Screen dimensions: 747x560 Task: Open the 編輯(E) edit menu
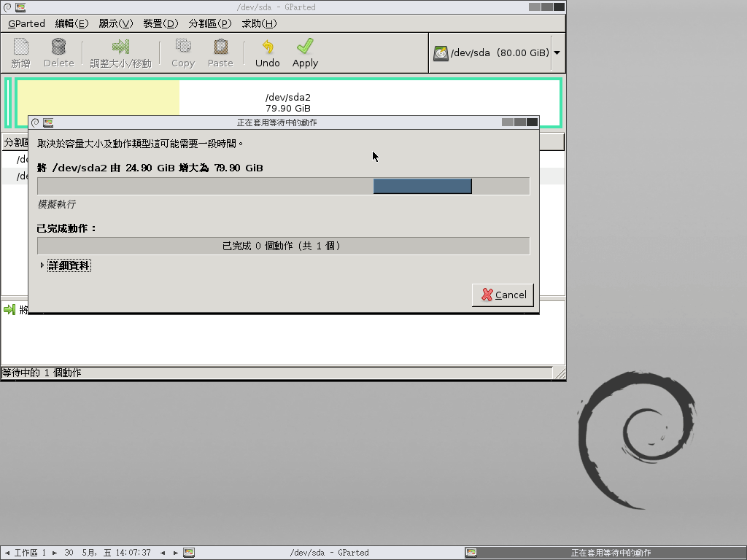coord(71,23)
